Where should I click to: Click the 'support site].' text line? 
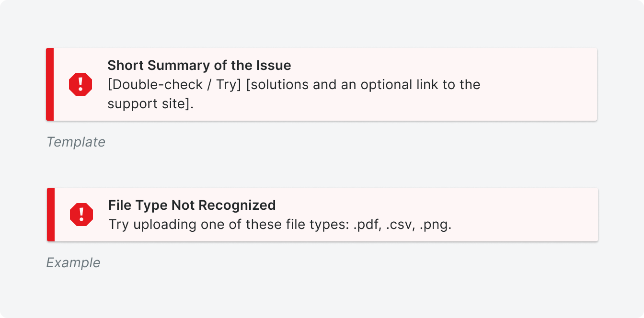click(150, 104)
